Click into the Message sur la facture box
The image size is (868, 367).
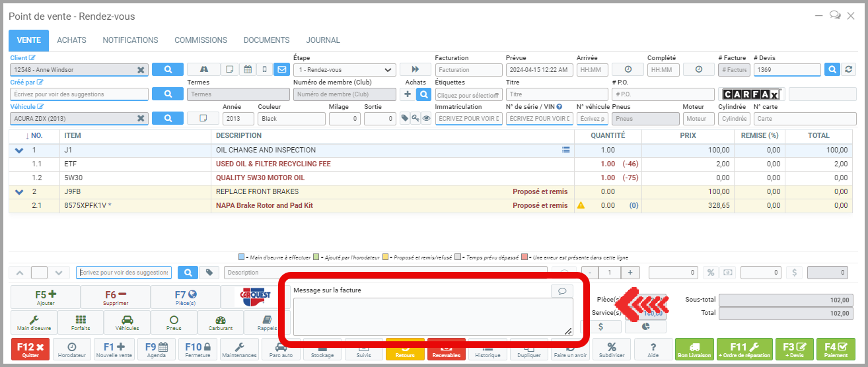[433, 317]
